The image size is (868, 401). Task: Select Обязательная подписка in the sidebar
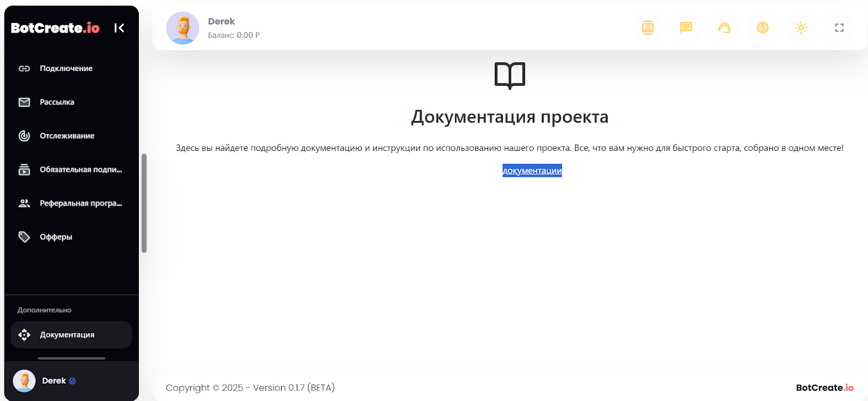pyautogui.click(x=80, y=169)
